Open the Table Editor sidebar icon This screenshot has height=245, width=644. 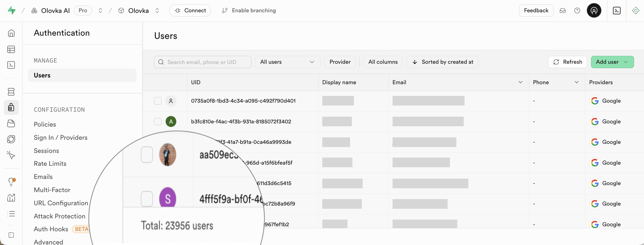(x=11, y=49)
